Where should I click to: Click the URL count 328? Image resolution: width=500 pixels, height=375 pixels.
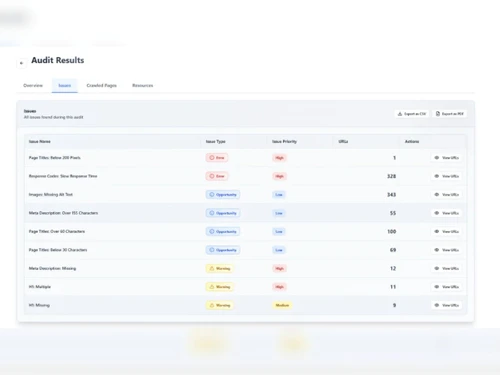[x=391, y=176]
